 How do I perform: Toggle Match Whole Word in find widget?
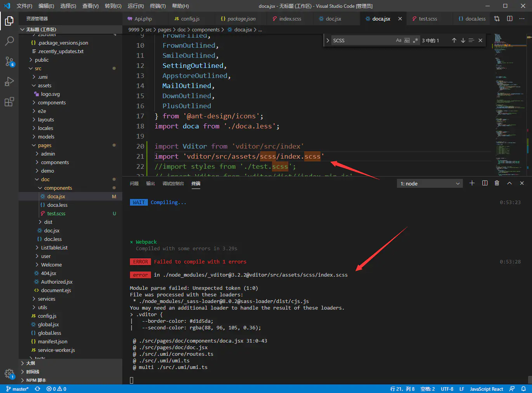tap(407, 40)
